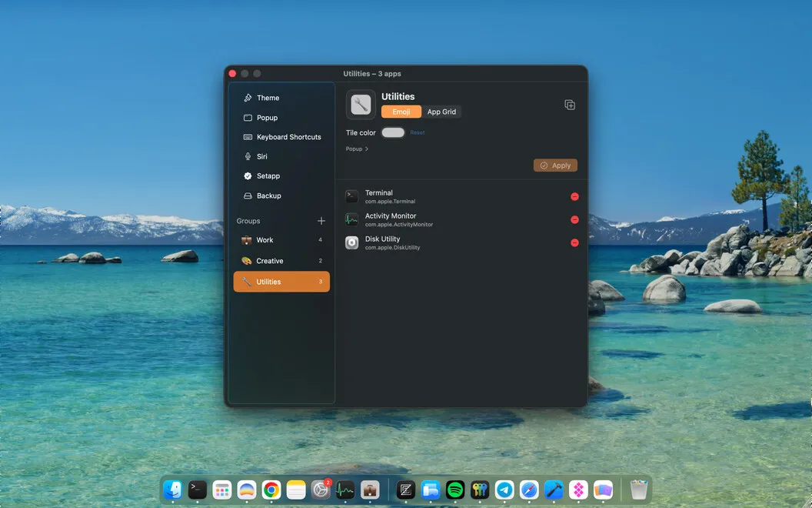812x508 pixels.
Task: Open the colored keys app in Dock
Action: click(x=480, y=490)
